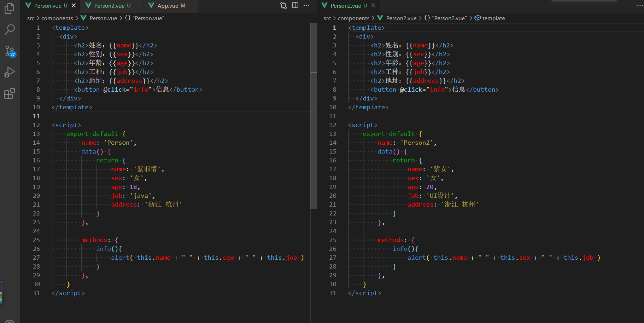Screen dimensions: 644x323
Task: Click 'alert' call in right editor
Action: [x=417, y=258]
